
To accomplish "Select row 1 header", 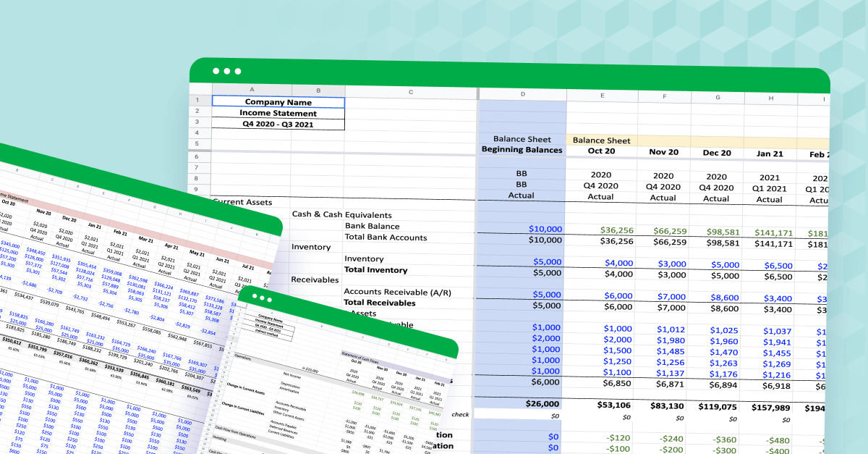I will pyautogui.click(x=197, y=101).
